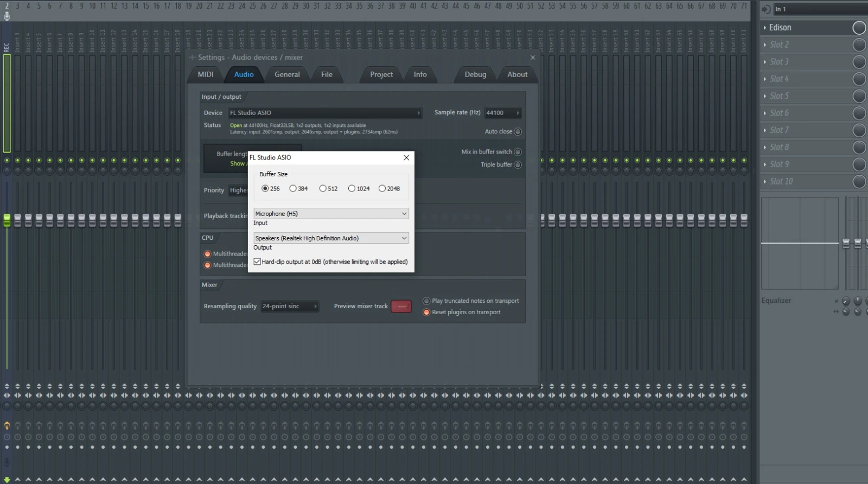Click the Slot 2 mix knob

click(859, 45)
